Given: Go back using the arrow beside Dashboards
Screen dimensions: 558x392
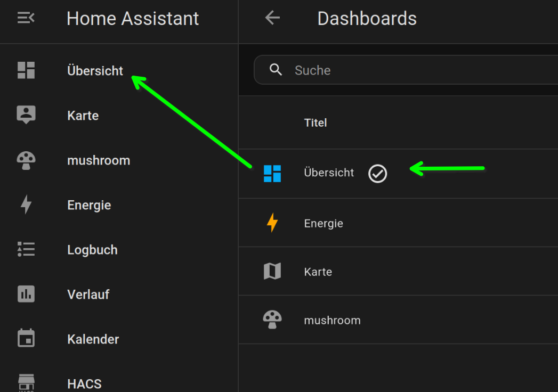Looking at the screenshot, I should click(272, 18).
